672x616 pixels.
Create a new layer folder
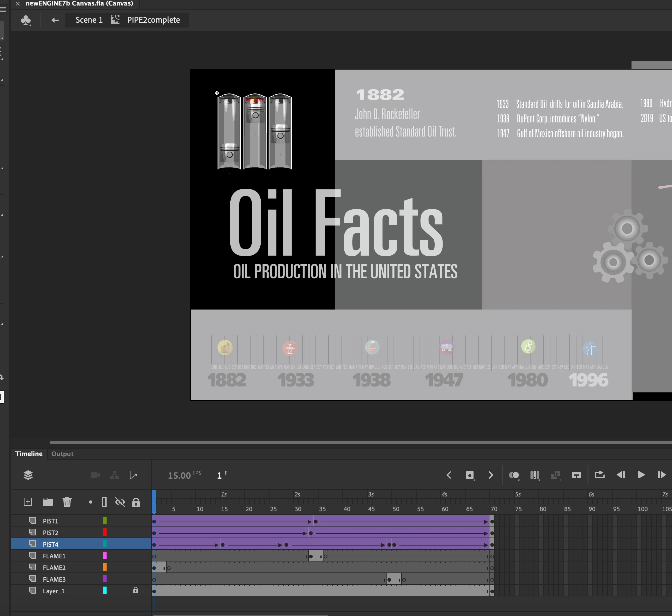[x=48, y=502]
